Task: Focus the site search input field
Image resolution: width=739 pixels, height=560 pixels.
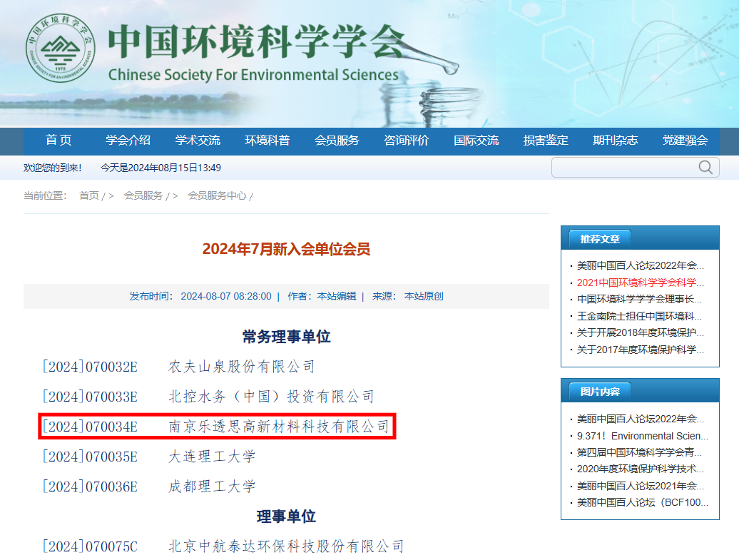Action: tap(636, 168)
